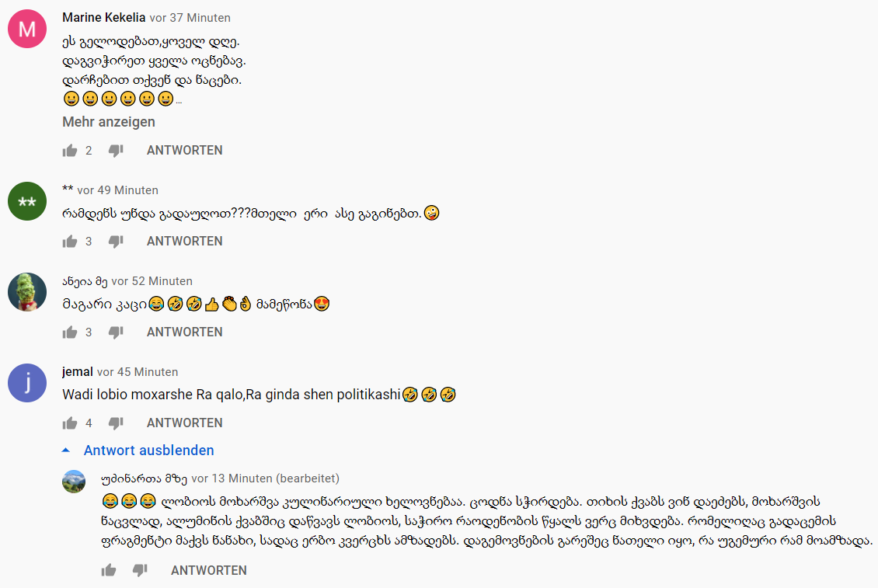Open the green ** user avatar
The width and height of the screenshot is (878, 588).
(27, 202)
